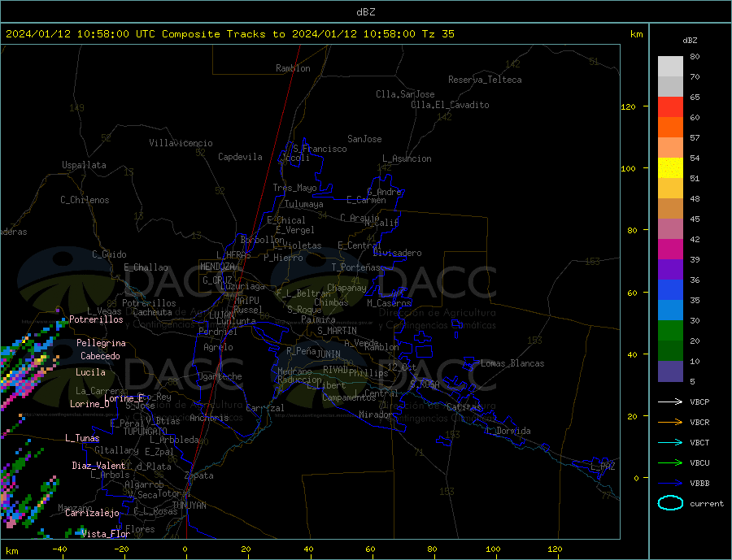This screenshot has height=560, width=732.
Task: Click the Capdevila label
Action: click(x=240, y=157)
